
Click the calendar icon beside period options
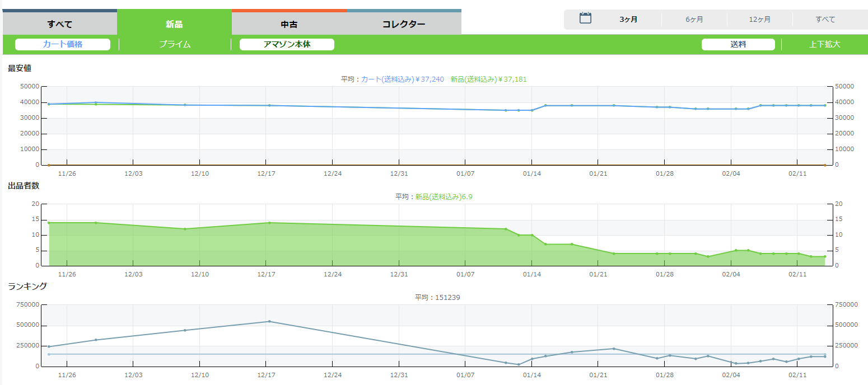(585, 18)
